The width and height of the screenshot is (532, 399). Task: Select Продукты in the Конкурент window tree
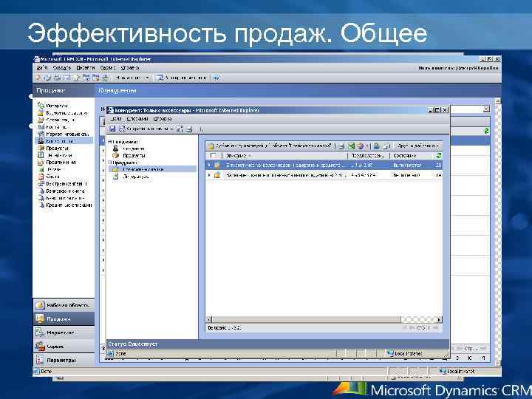[129, 155]
